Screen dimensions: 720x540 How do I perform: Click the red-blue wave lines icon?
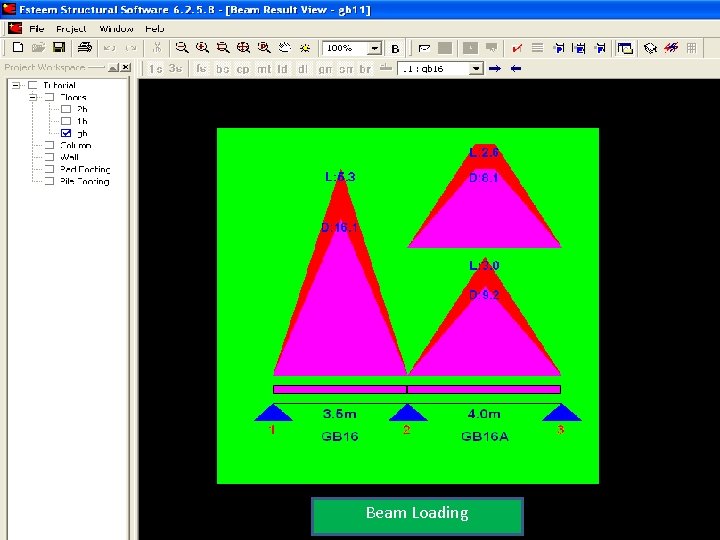coord(671,48)
